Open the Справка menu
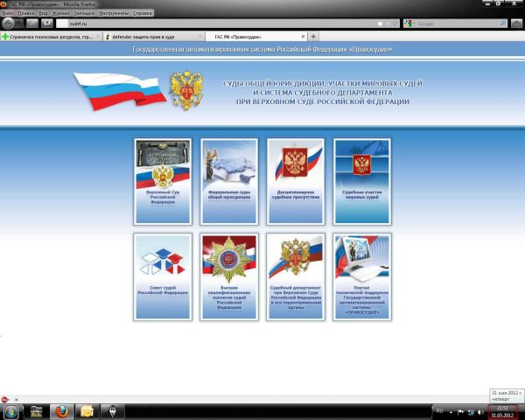The height and width of the screenshot is (420, 525). tap(143, 13)
